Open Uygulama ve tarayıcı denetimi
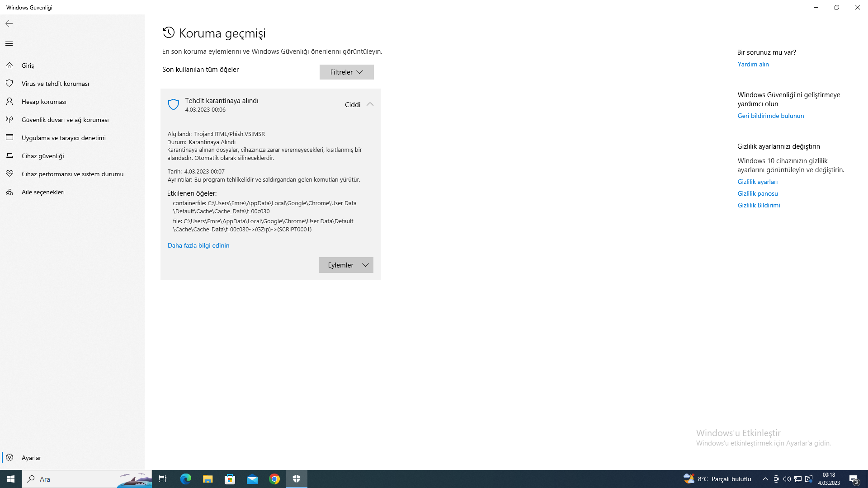Viewport: 868px width, 488px height. (63, 137)
